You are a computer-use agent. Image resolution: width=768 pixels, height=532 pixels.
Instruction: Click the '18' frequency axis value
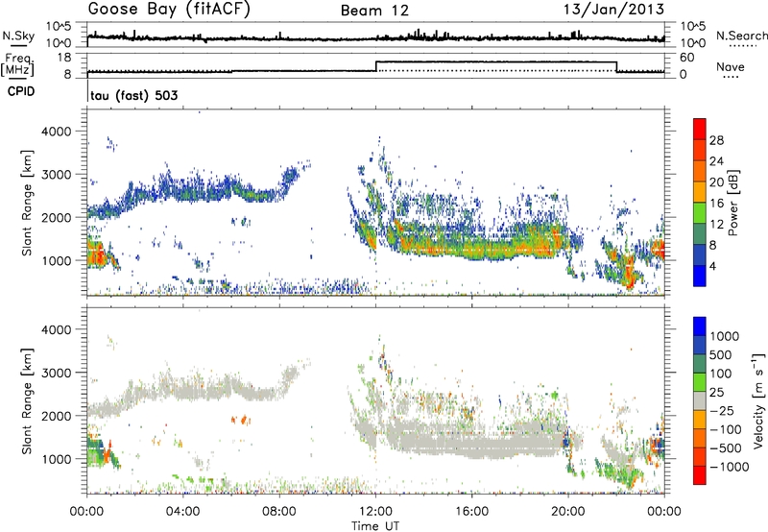(64, 58)
